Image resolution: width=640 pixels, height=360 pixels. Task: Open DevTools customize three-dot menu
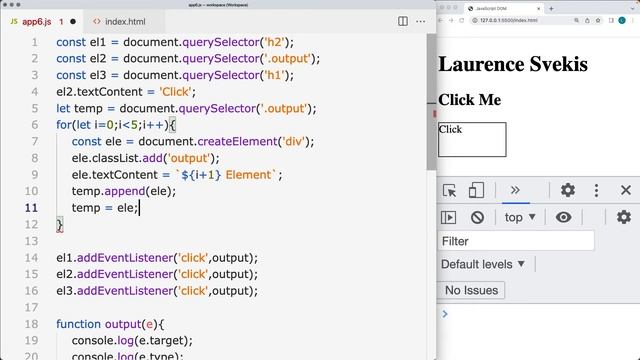596,190
